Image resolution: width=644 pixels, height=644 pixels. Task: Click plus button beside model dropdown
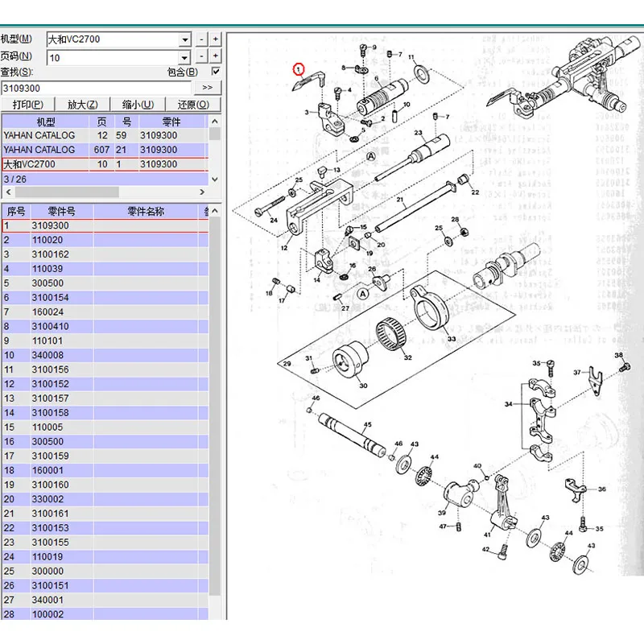click(216, 39)
